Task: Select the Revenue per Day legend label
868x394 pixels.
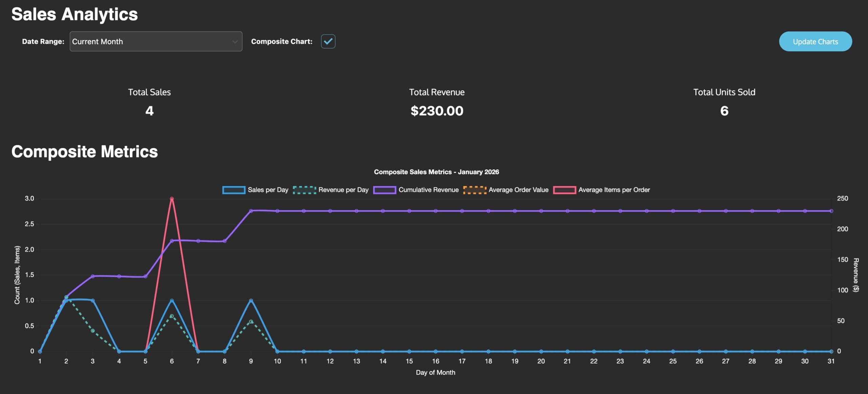Action: [343, 190]
